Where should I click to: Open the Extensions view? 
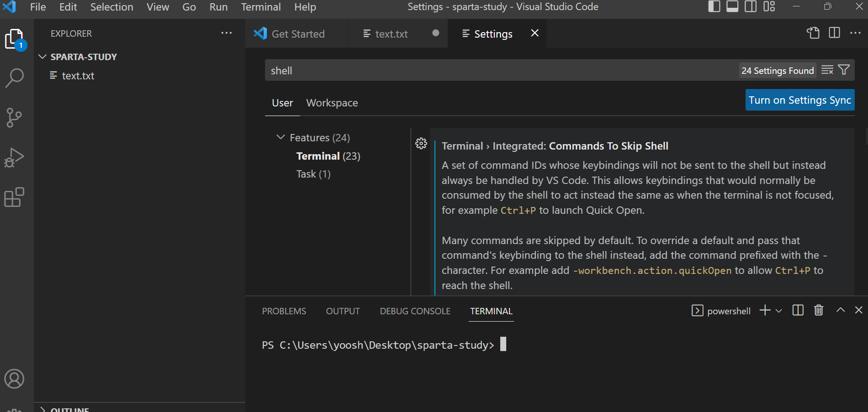[15, 197]
